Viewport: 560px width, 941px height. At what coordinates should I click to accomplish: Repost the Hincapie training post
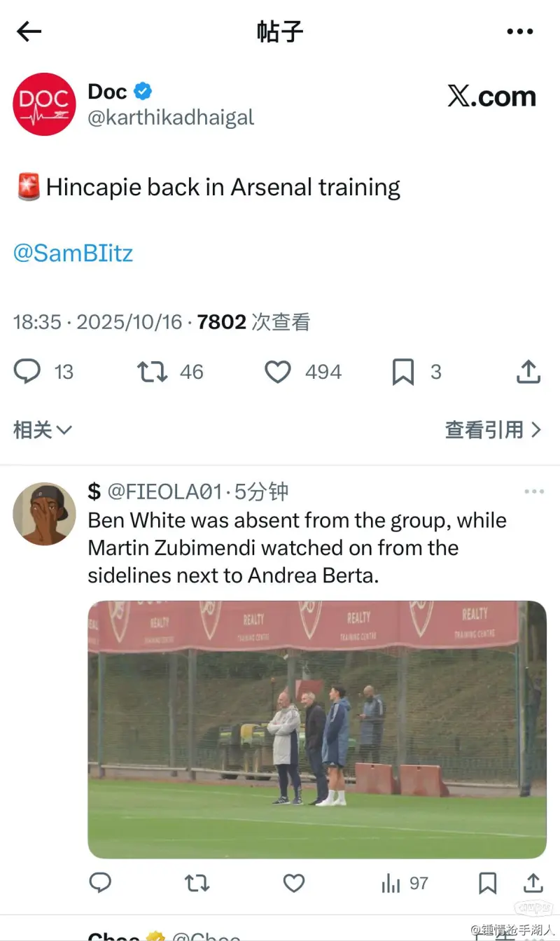(x=152, y=372)
